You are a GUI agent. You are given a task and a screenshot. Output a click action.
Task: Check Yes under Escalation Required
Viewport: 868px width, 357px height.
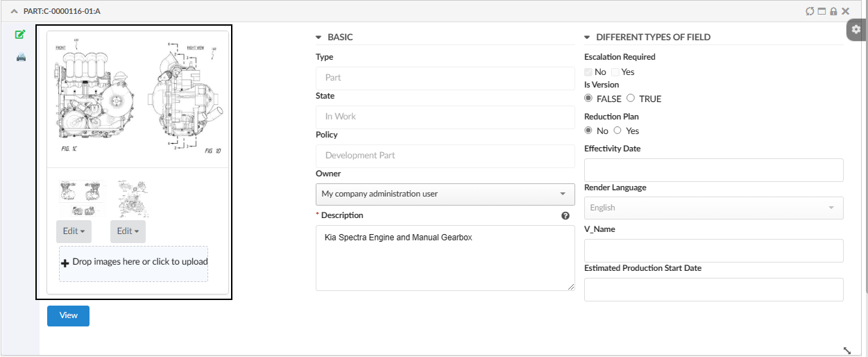[615, 72]
